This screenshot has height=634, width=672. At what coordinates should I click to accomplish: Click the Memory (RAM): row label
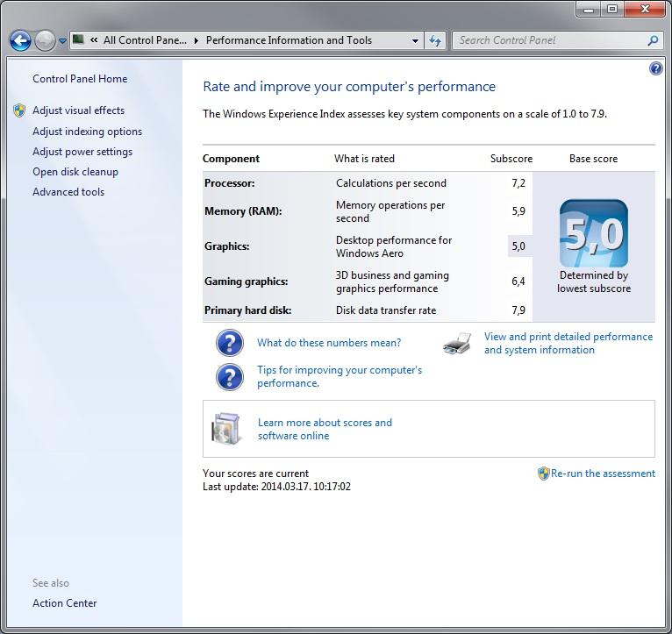[243, 211]
